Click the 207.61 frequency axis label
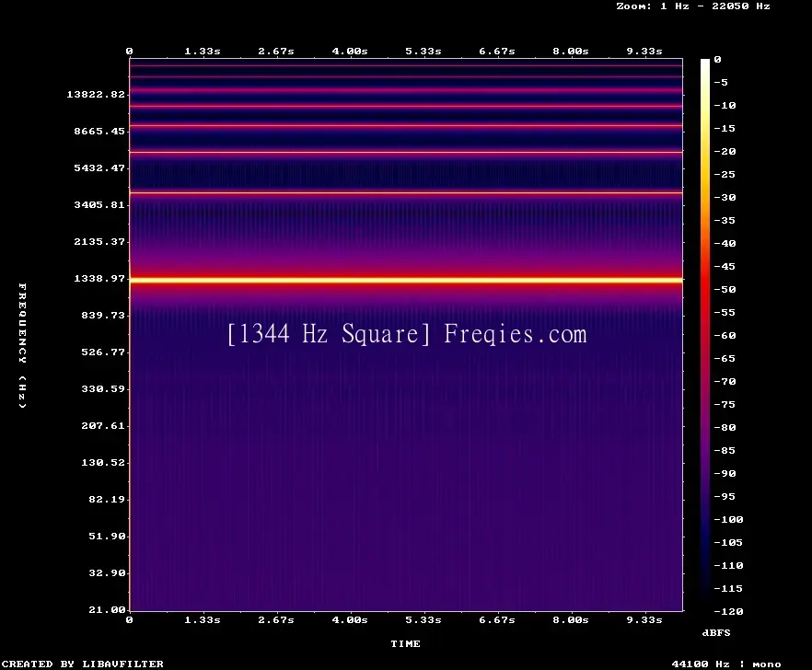Image resolution: width=812 pixels, height=670 pixels. (x=103, y=425)
